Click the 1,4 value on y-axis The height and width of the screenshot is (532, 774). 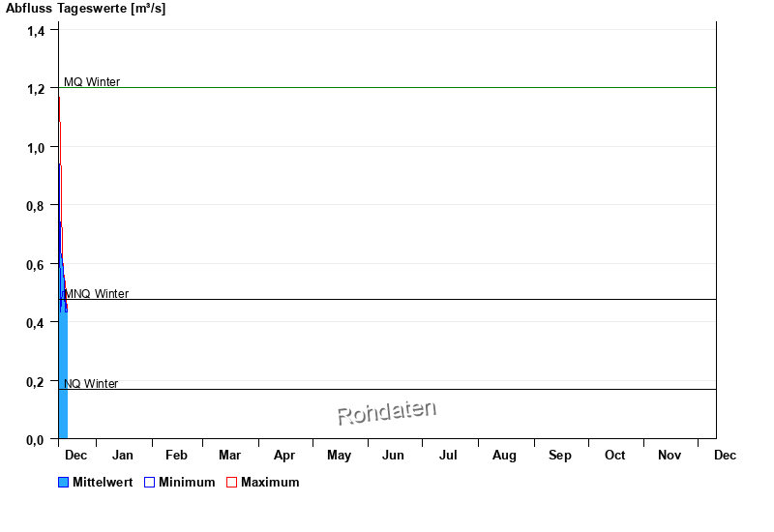37,31
